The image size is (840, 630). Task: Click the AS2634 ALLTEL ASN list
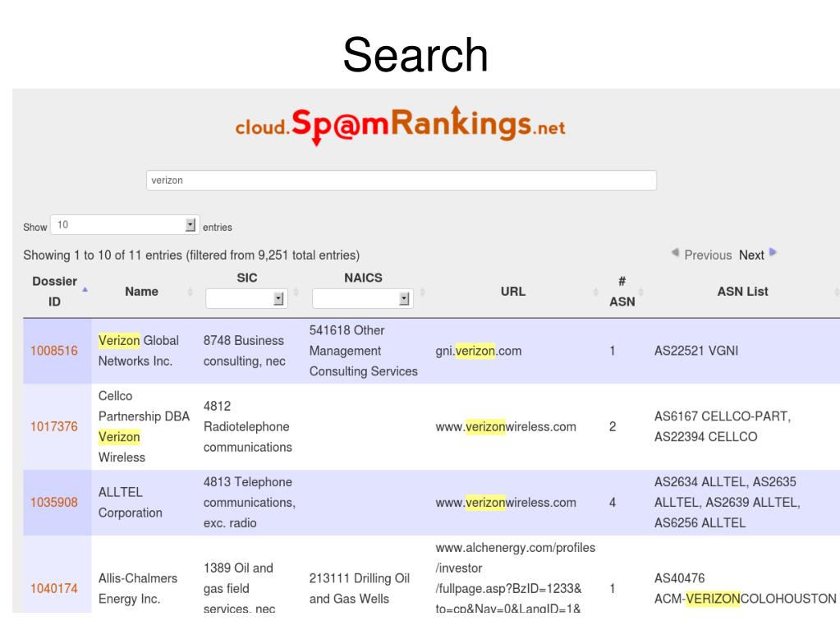pos(727,503)
